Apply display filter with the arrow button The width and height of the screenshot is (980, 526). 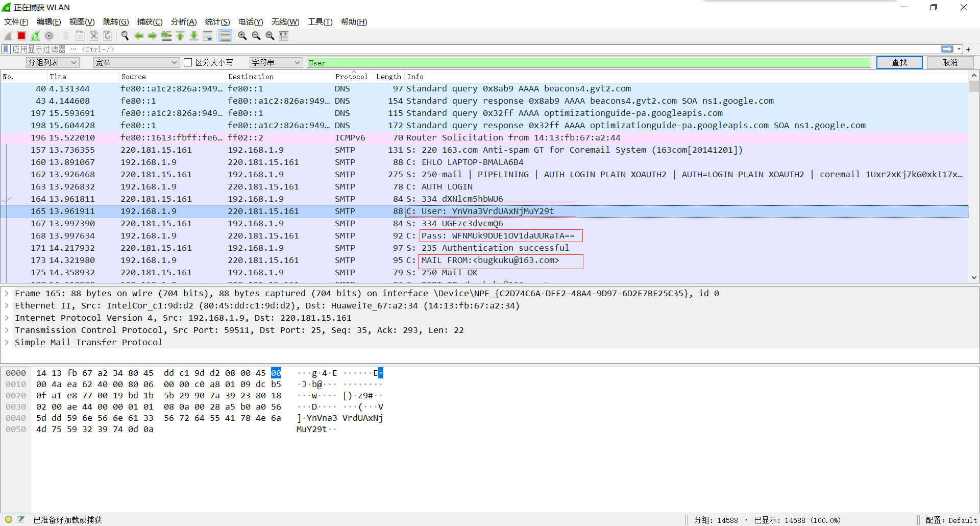point(947,49)
